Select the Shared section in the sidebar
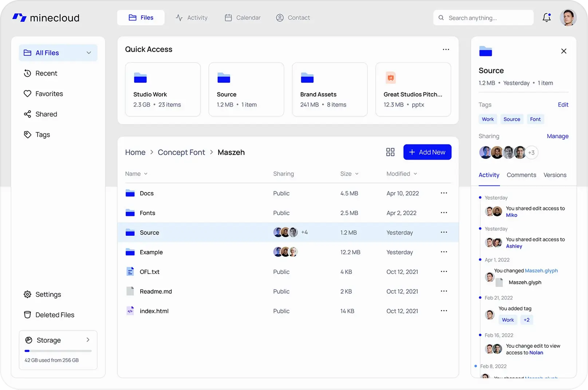 pyautogui.click(x=46, y=114)
